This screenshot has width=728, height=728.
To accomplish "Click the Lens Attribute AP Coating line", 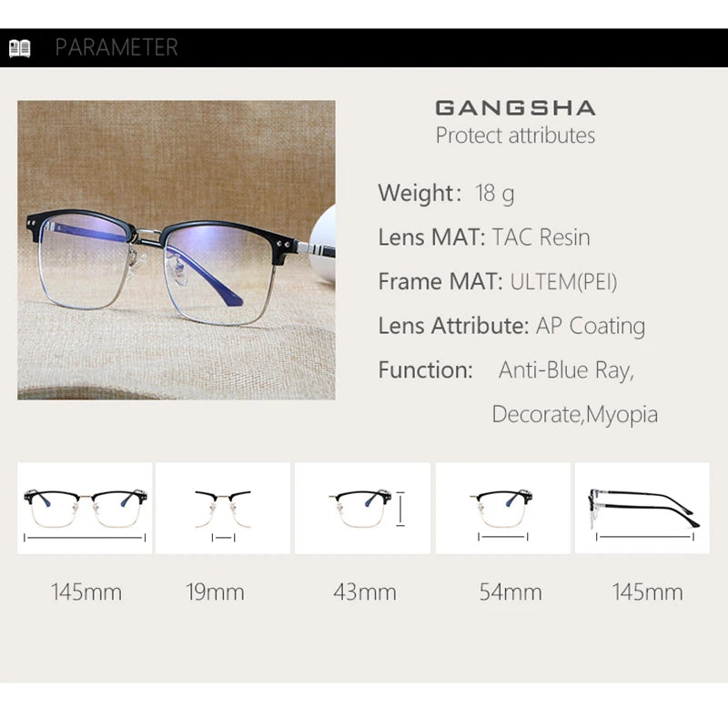I will coord(511,326).
